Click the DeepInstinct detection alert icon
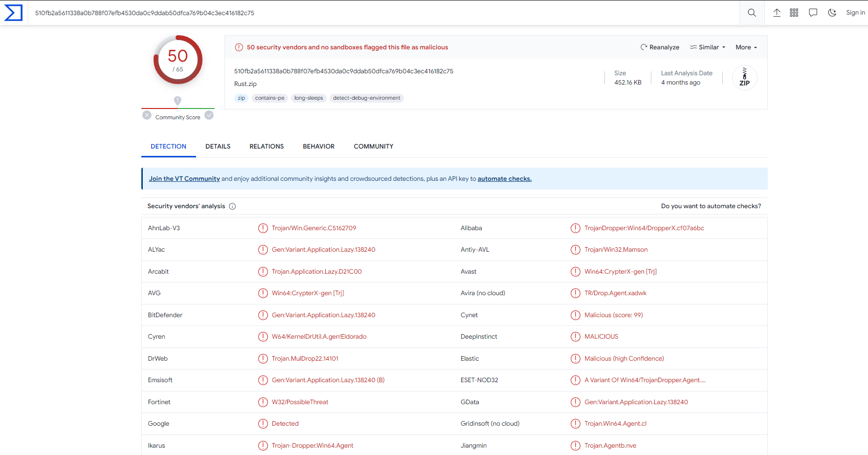The height and width of the screenshot is (455, 868). (x=576, y=337)
